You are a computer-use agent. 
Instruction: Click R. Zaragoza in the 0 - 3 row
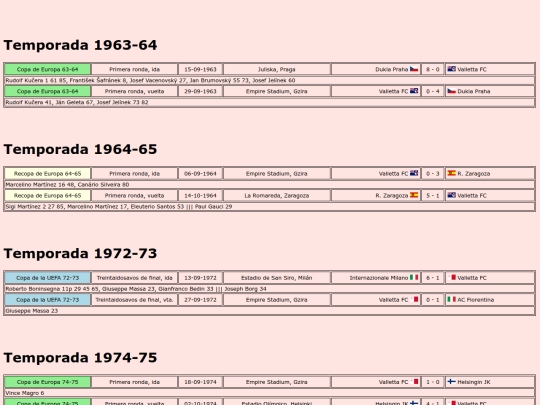(474, 174)
